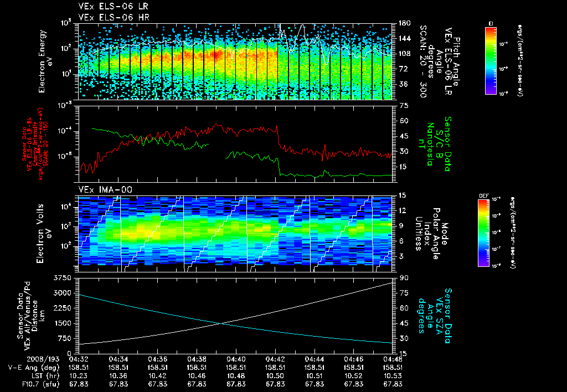Click the Mode Polar Angle Index label

(x=431, y=234)
